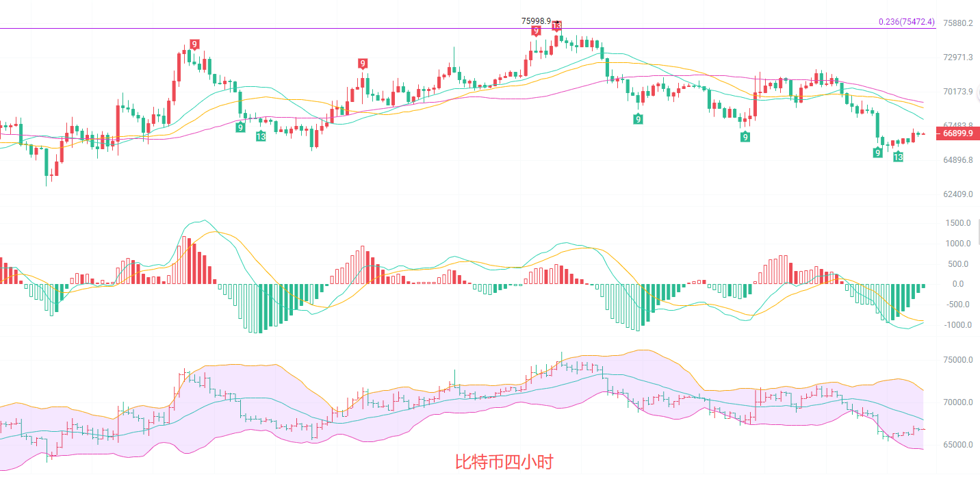
Task: Click the 1500.0 label on MACD axis
Action: coord(959,223)
